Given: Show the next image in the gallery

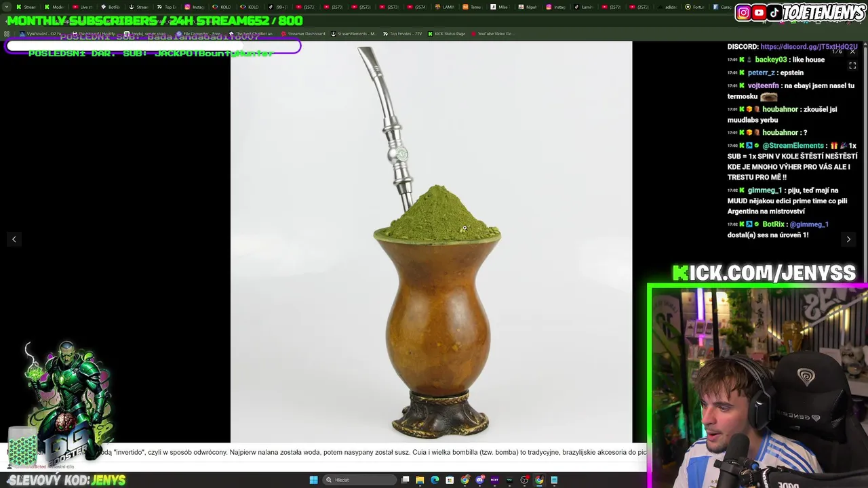Looking at the screenshot, I should pyautogui.click(x=848, y=239).
